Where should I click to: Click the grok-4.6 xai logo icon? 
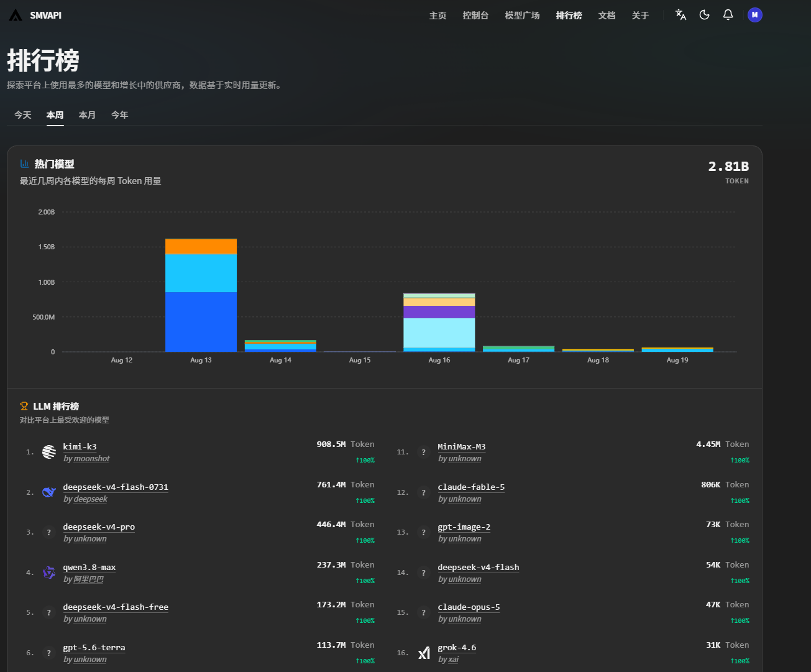[x=424, y=653]
